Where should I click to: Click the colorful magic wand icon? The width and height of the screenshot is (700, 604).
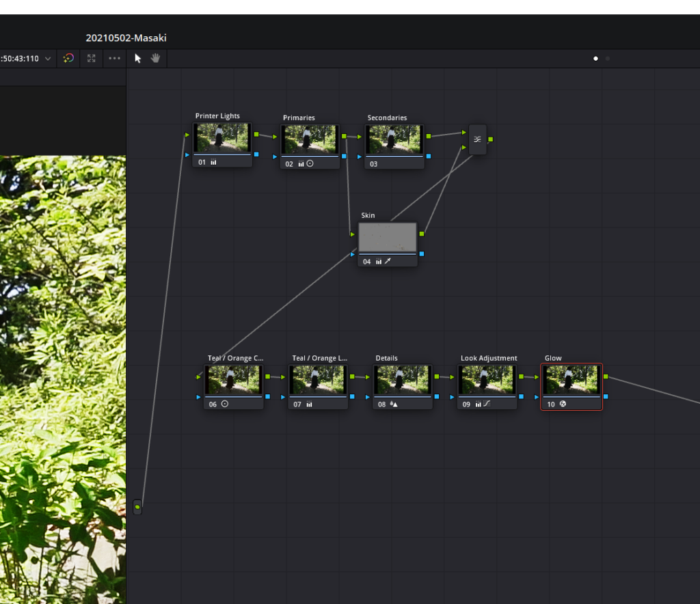[68, 59]
